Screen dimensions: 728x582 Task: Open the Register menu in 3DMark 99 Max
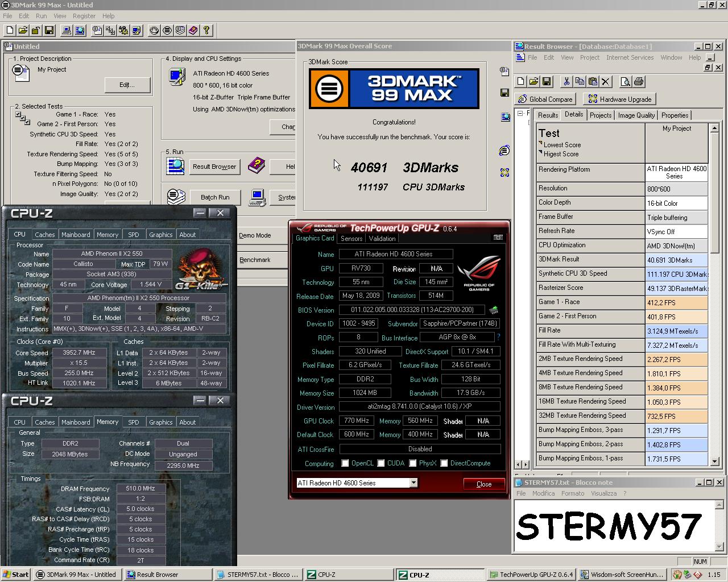pos(84,16)
